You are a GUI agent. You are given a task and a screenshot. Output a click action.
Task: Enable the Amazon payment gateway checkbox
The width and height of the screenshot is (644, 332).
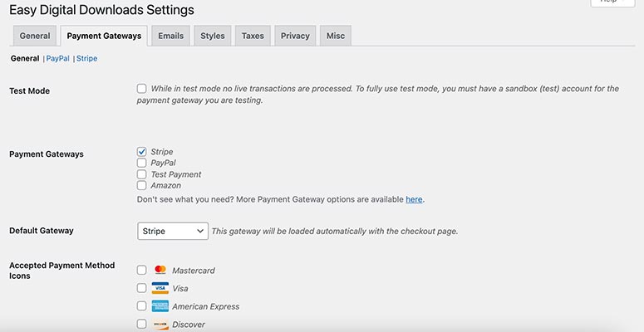pos(142,185)
